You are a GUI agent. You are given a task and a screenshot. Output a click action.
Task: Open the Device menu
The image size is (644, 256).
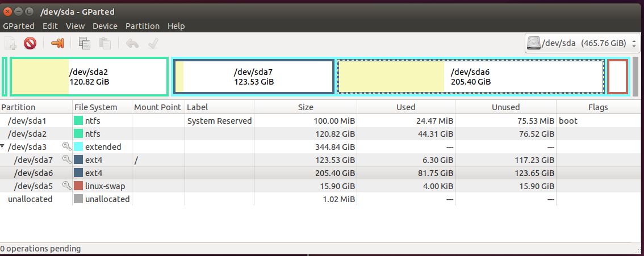pyautogui.click(x=105, y=26)
